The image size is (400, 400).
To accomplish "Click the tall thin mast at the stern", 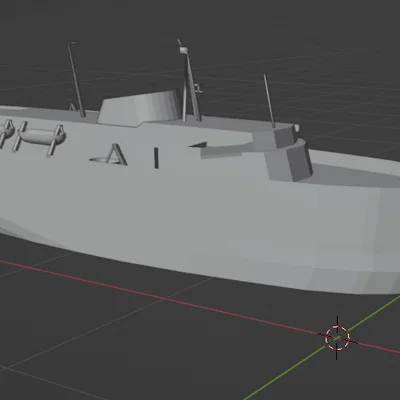I will (77, 79).
